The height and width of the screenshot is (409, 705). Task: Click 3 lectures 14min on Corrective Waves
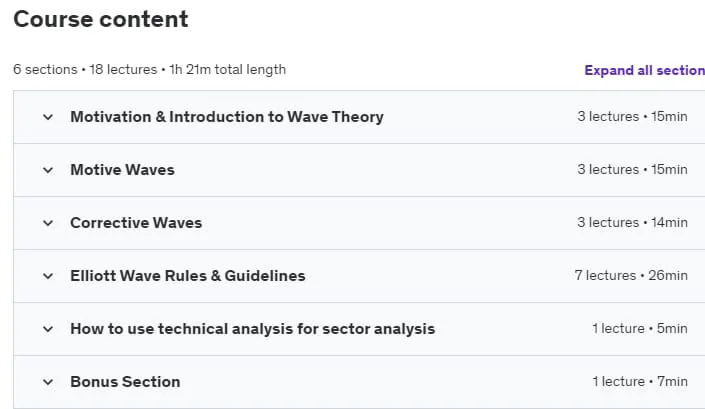(633, 222)
